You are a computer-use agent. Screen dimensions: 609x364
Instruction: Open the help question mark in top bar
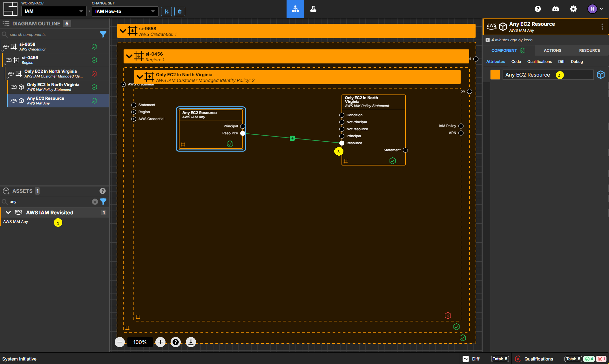tap(538, 9)
